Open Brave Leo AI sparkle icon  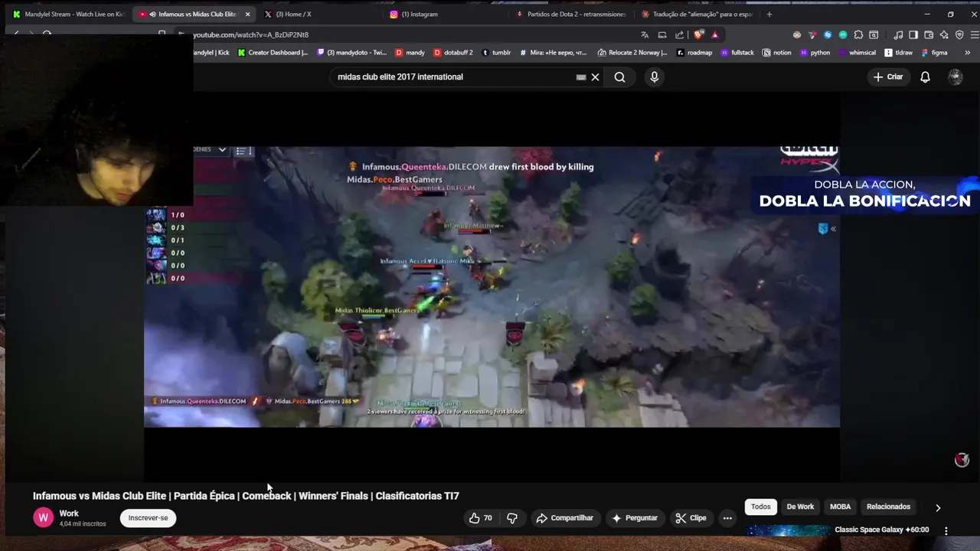click(x=944, y=34)
